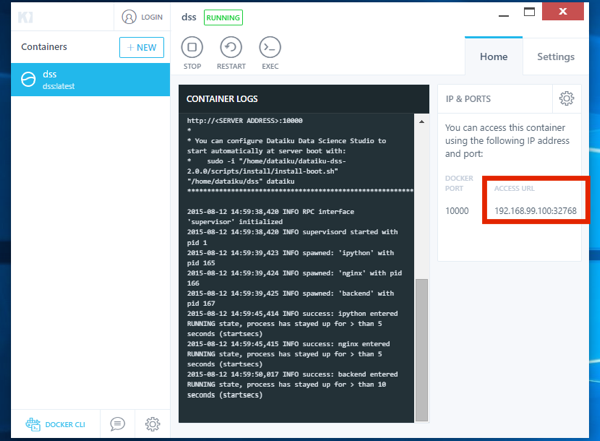Screen dimensions: 600x441
Task: Click the dss title next to RUNNING
Action: (x=189, y=17)
